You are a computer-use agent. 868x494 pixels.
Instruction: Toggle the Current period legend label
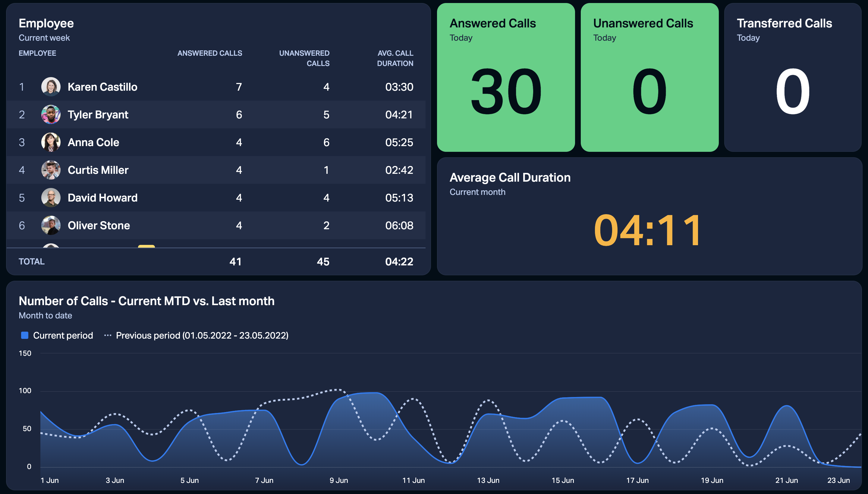coord(63,336)
